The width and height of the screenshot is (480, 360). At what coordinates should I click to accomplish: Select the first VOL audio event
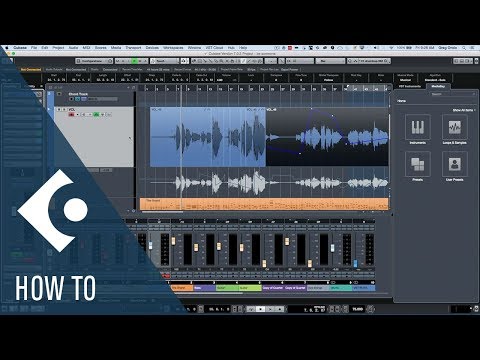(208, 137)
